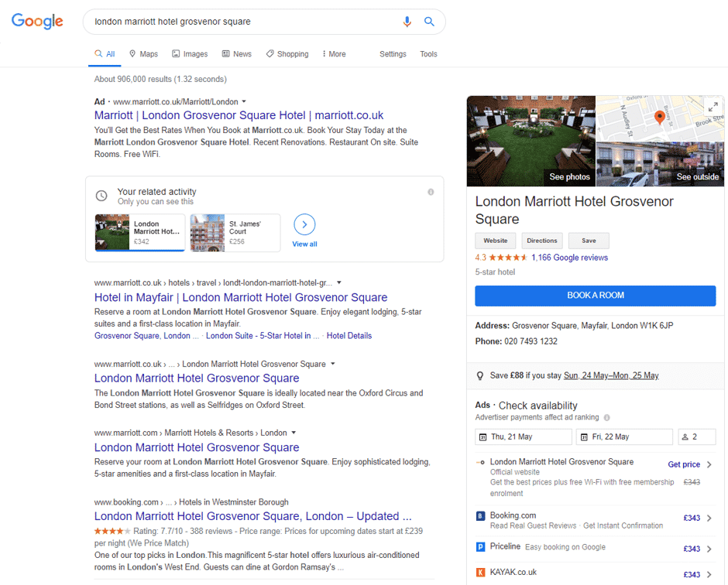Expand dropdown next to londt-london-marriott-hotel-gr URL
The width and height of the screenshot is (728, 585).
[x=339, y=282]
